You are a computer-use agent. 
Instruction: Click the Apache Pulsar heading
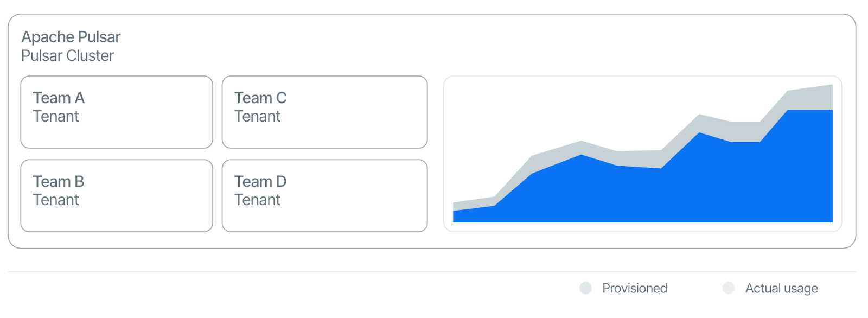pos(71,37)
